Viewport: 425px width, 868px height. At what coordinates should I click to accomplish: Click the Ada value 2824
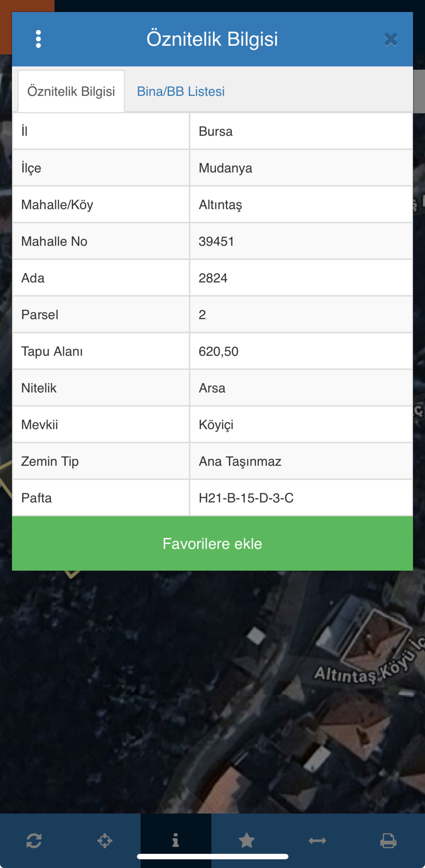[x=213, y=278]
